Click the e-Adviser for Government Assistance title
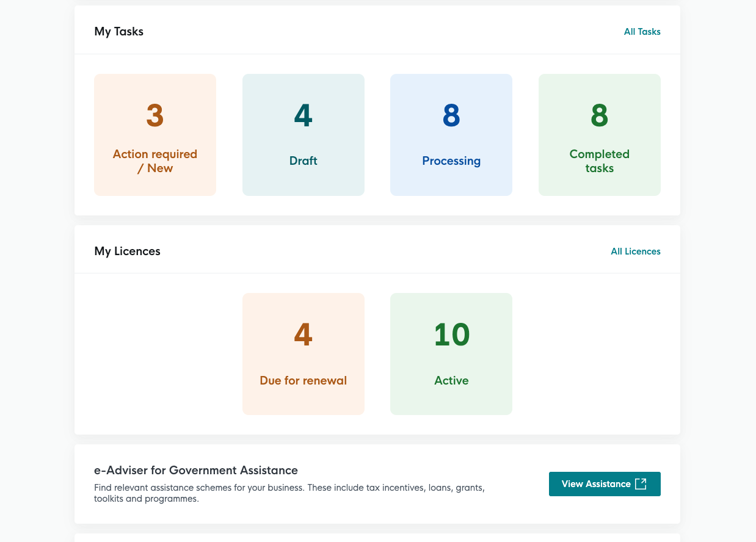 click(x=196, y=471)
